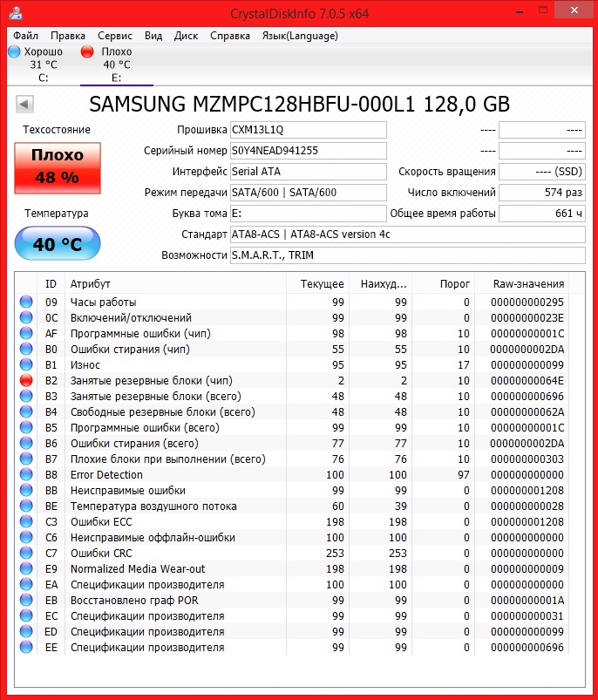This screenshot has height=700, width=598.
Task: Click the 40 °C temperature button
Action: [58, 243]
